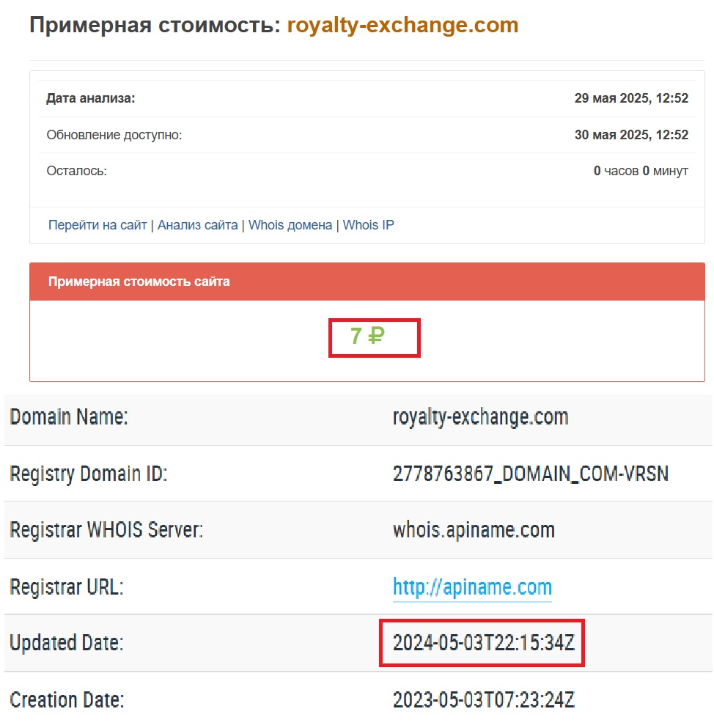Viewport: 714px width, 728px height.
Task: Open the Перейти на сайт link
Action: click(97, 225)
